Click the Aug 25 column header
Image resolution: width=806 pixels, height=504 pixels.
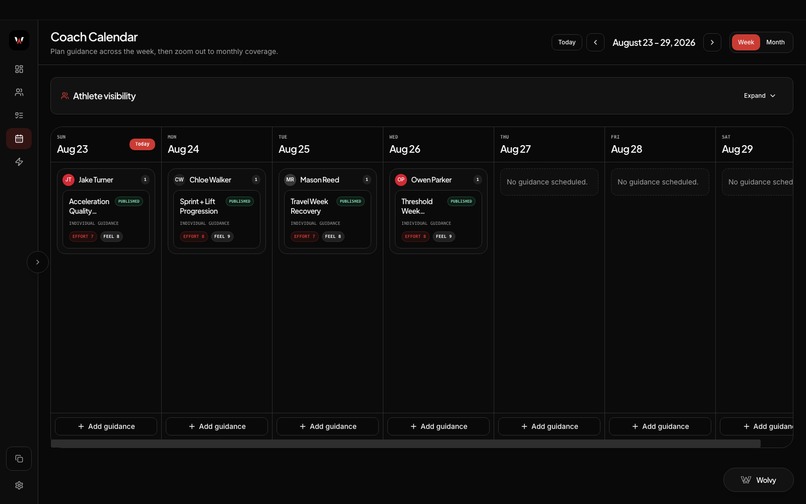pyautogui.click(x=327, y=145)
